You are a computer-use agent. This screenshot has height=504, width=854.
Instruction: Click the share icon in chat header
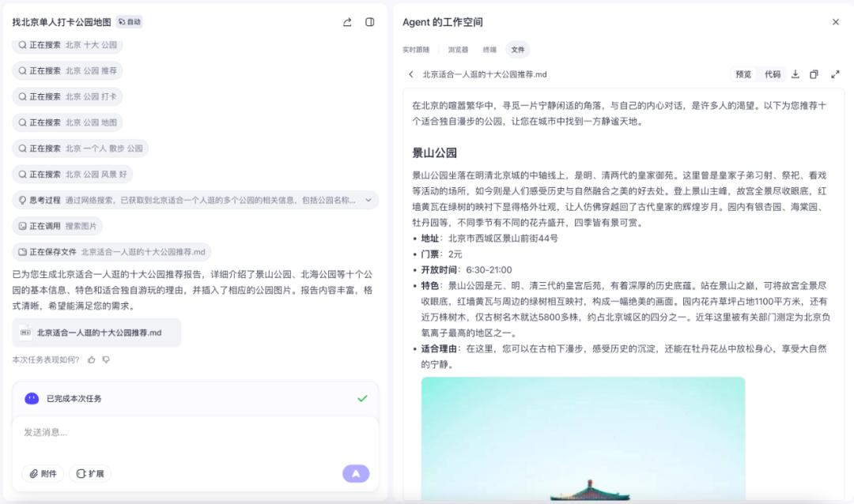tap(347, 22)
